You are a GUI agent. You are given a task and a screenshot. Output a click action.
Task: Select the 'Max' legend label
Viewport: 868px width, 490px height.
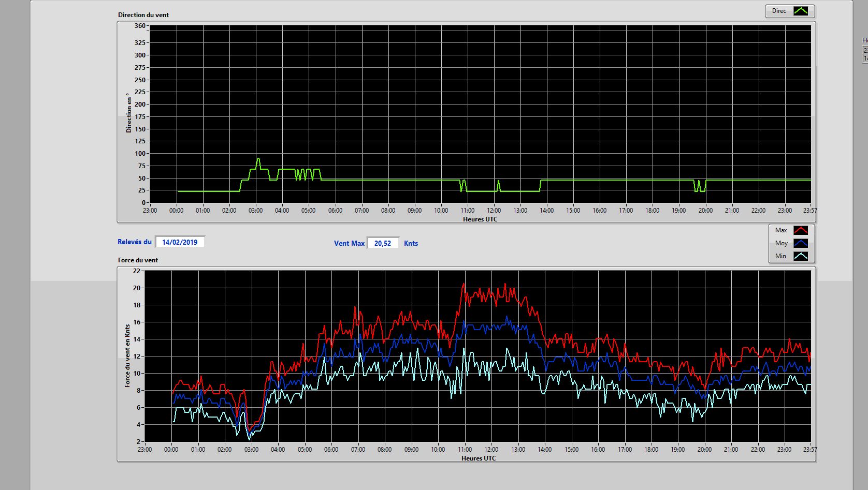coord(781,230)
